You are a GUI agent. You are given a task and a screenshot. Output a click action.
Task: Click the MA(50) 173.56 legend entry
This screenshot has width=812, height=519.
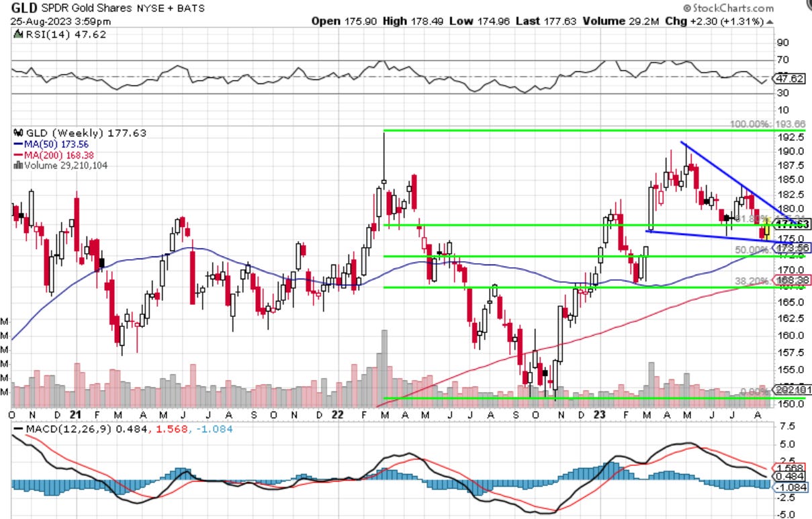point(55,144)
